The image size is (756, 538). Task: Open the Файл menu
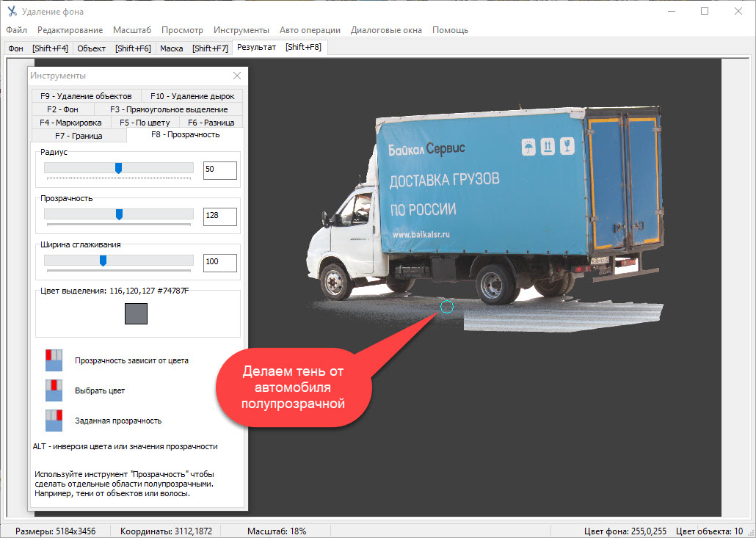click(16, 30)
